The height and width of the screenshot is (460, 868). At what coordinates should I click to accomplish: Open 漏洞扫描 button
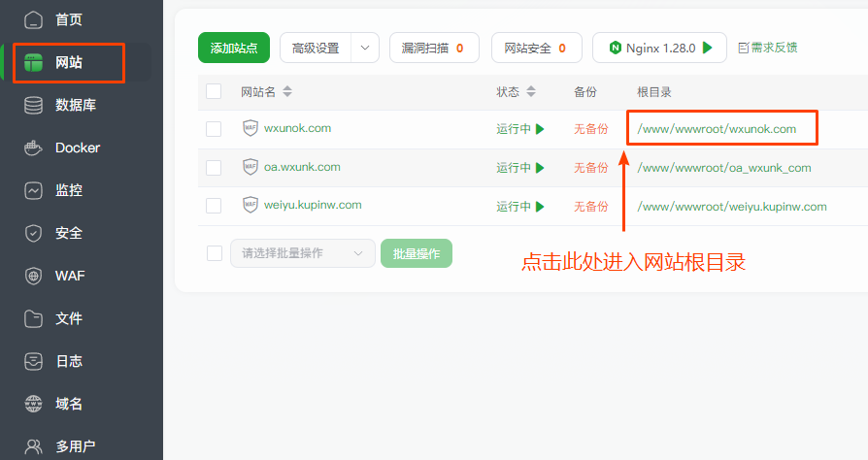[434, 48]
